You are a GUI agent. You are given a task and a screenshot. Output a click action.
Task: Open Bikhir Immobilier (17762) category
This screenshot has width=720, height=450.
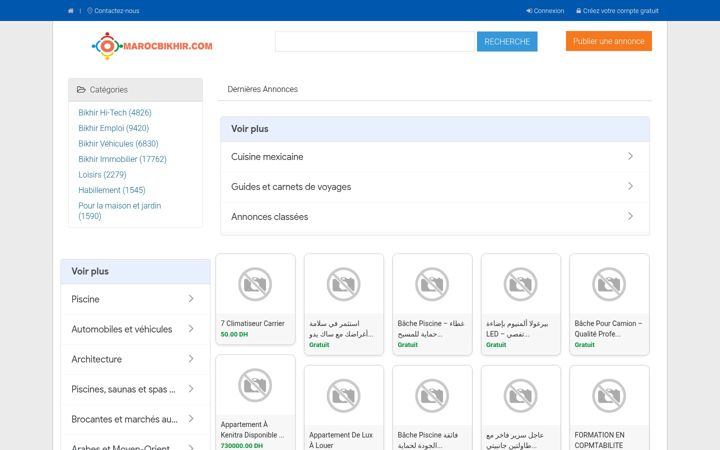pos(122,159)
